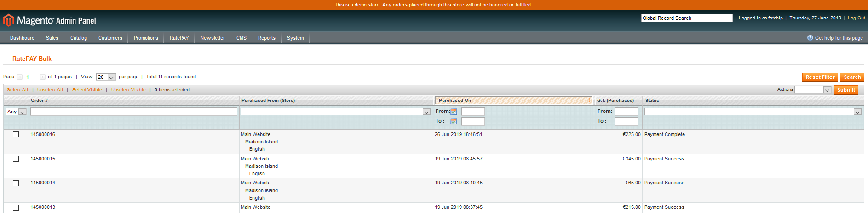This screenshot has height=213, width=868.
Task: Click the next page arrow icon
Action: tap(42, 77)
